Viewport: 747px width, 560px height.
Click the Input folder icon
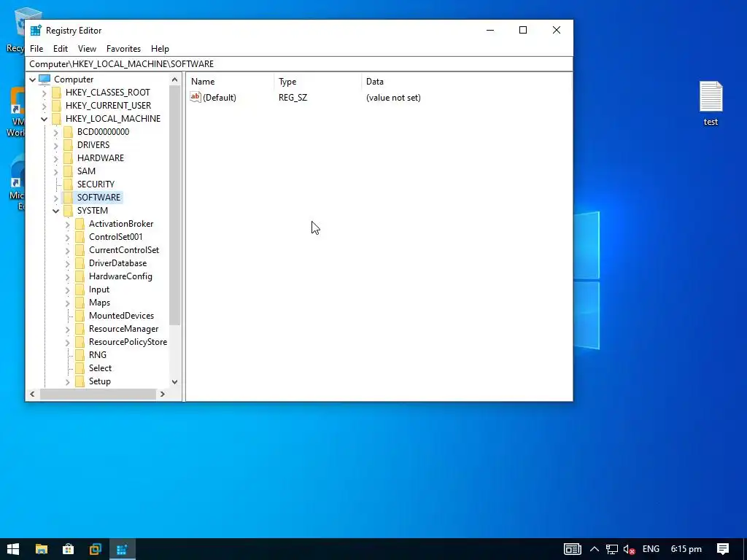(80, 289)
